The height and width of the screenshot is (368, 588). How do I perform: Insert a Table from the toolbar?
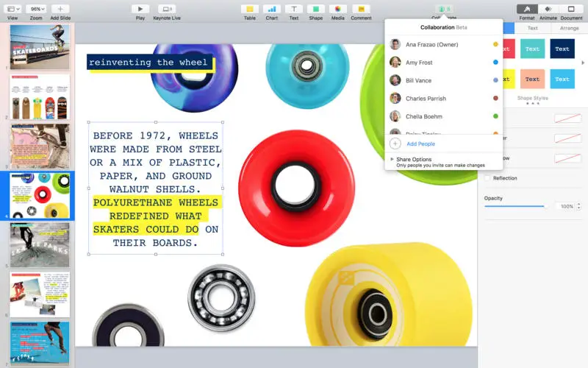[x=250, y=9]
